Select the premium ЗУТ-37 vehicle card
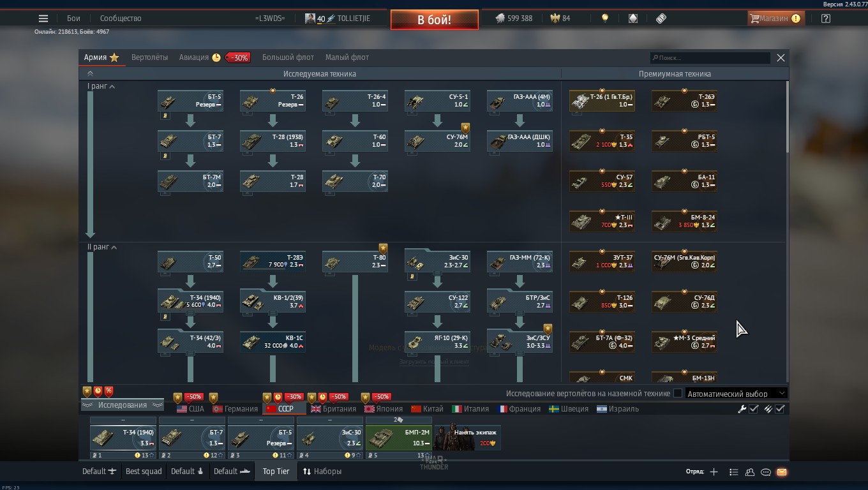This screenshot has height=490, width=868. (602, 262)
